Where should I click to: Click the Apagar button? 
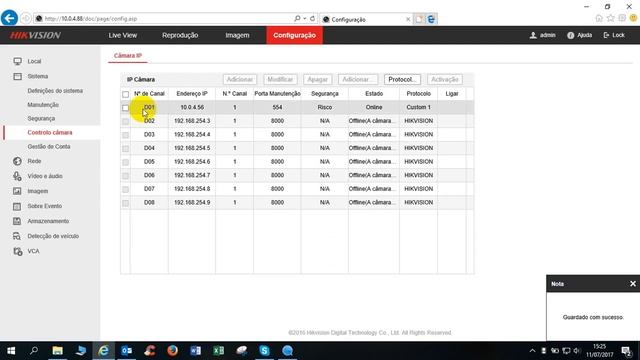(318, 79)
